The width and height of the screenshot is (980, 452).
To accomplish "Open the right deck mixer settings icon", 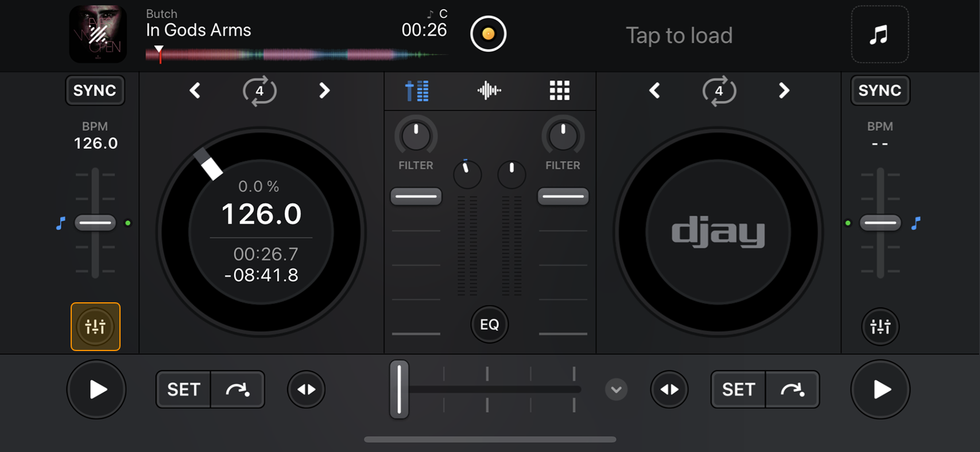I will coord(880,326).
